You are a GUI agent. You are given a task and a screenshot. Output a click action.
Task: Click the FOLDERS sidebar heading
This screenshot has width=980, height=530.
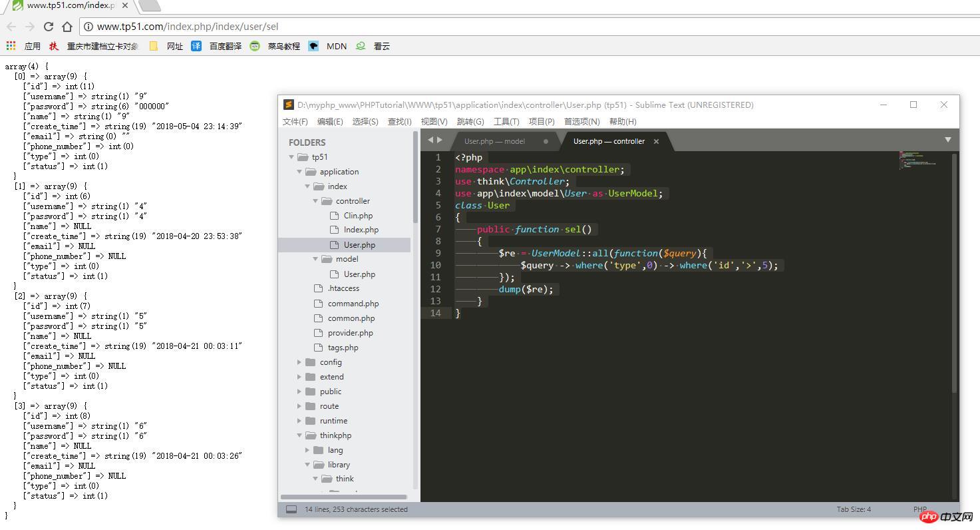pos(307,142)
